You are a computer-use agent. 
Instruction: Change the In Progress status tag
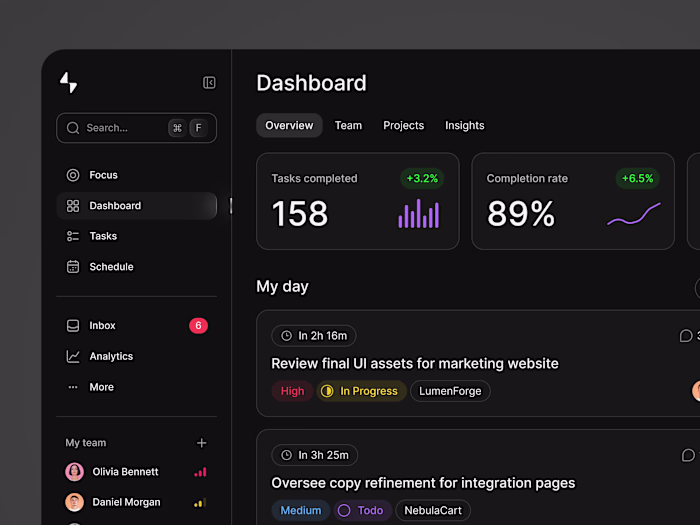(x=362, y=391)
